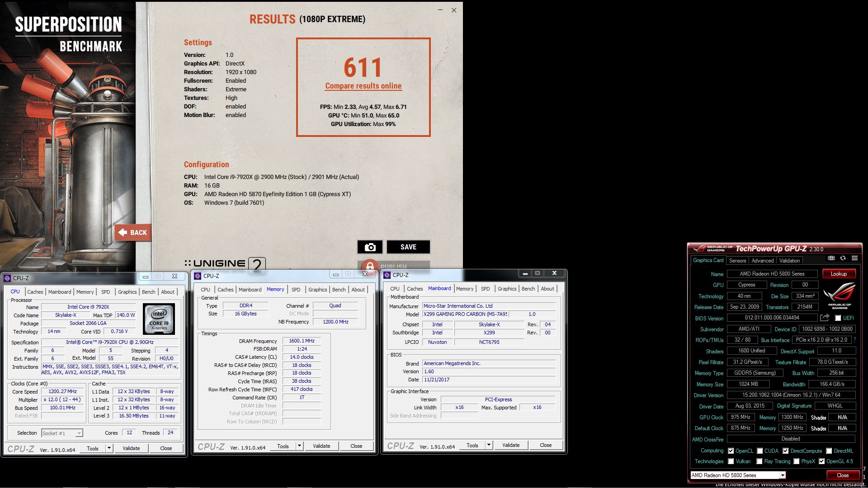Click Close button in GPU-Z
This screenshot has height=488, width=868.
pyautogui.click(x=842, y=475)
